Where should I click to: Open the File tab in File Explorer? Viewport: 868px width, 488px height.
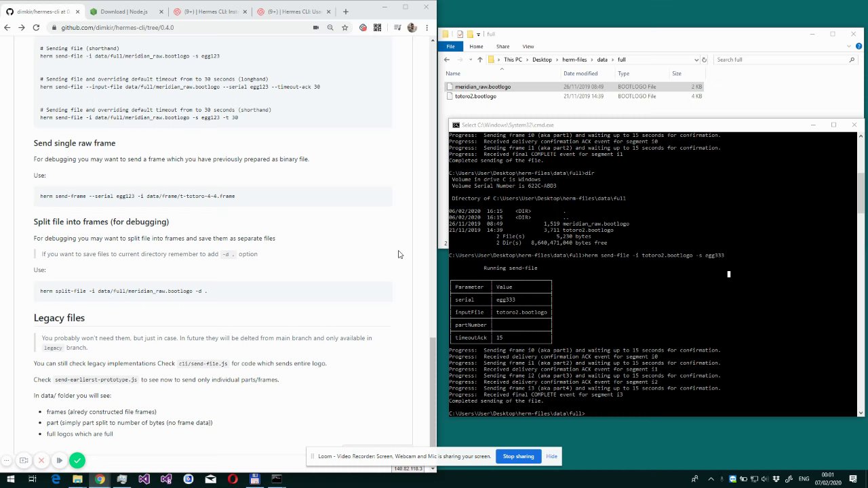point(450,46)
